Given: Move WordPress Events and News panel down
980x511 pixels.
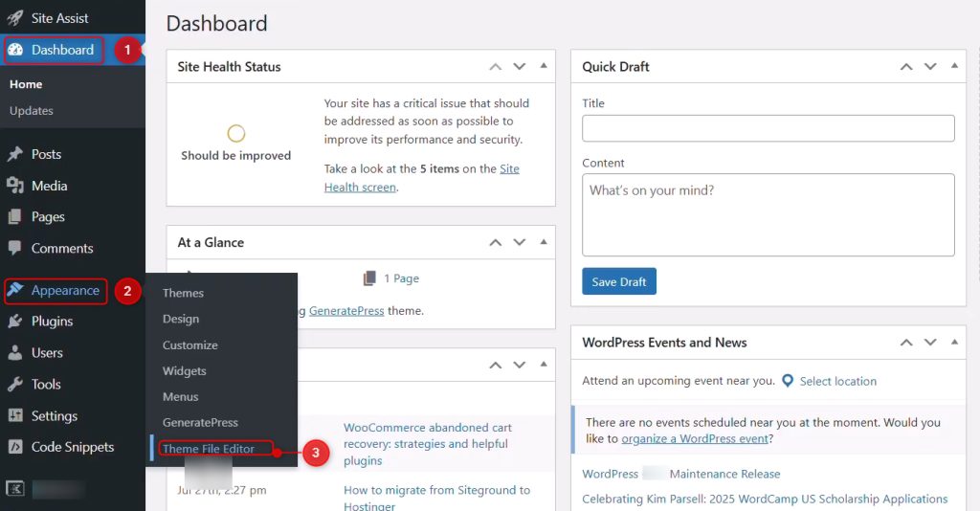Looking at the screenshot, I should click(x=930, y=343).
